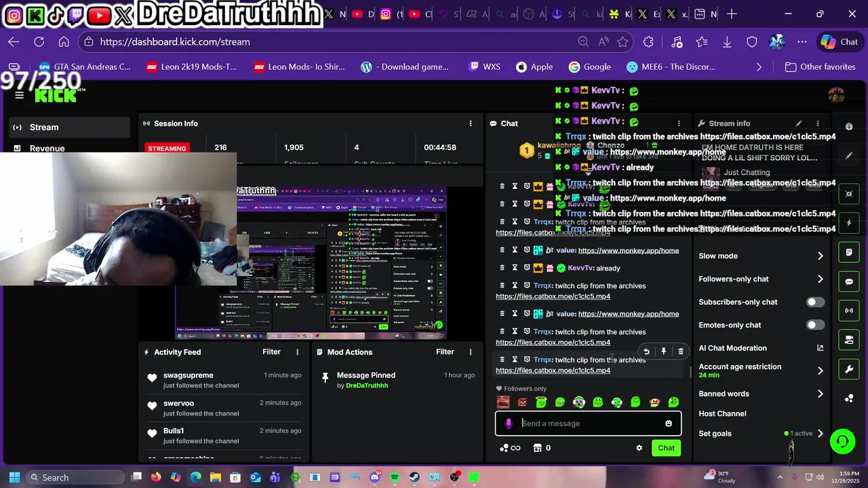
Task: Open Session Info three-dot menu
Action: pyautogui.click(x=471, y=123)
